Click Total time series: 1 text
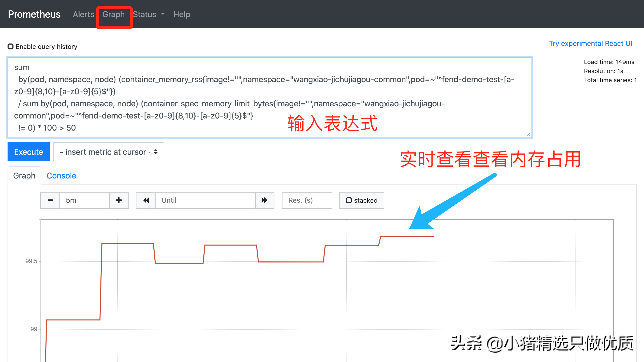 (x=610, y=80)
